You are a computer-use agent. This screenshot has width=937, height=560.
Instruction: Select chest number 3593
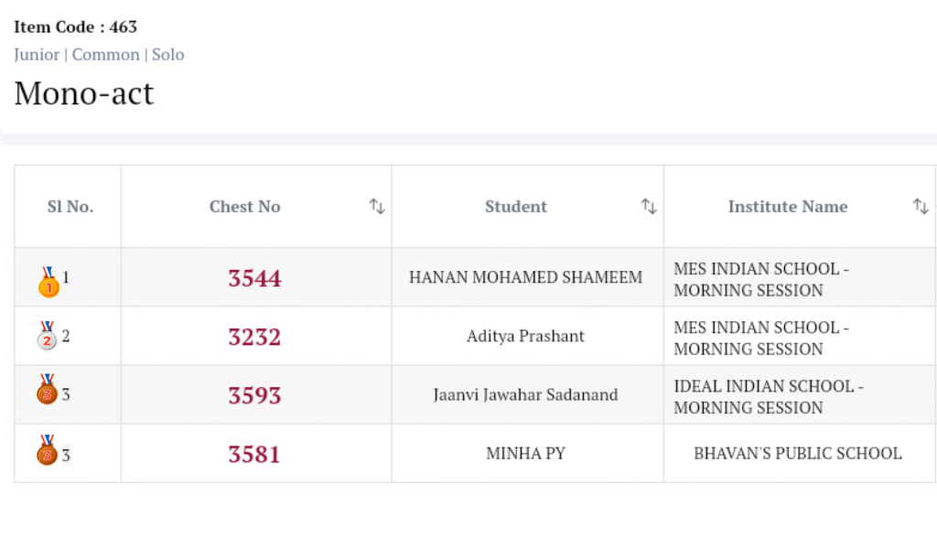254,395
